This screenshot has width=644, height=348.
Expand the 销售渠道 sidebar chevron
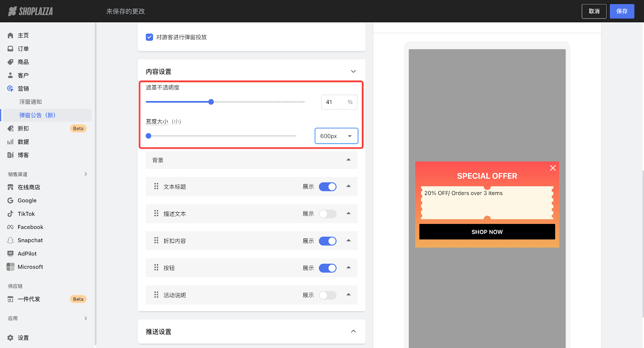click(x=86, y=174)
